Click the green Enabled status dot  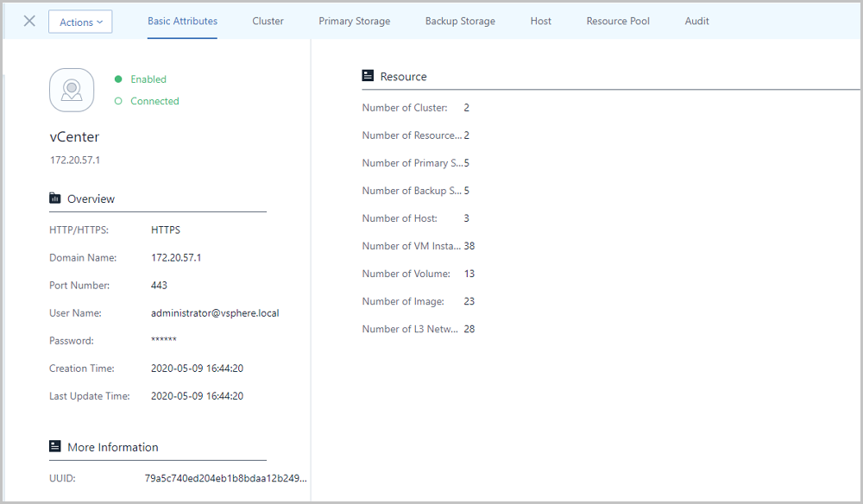tap(117, 79)
